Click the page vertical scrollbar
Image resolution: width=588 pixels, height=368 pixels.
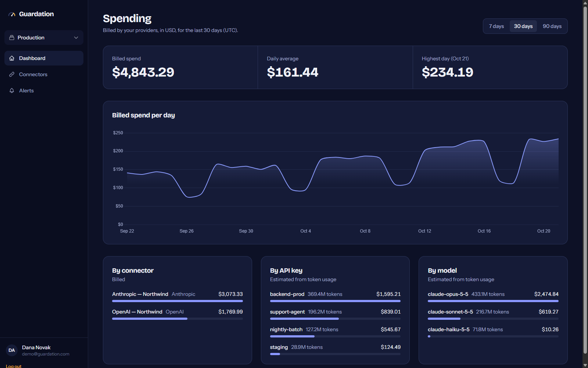point(585,180)
